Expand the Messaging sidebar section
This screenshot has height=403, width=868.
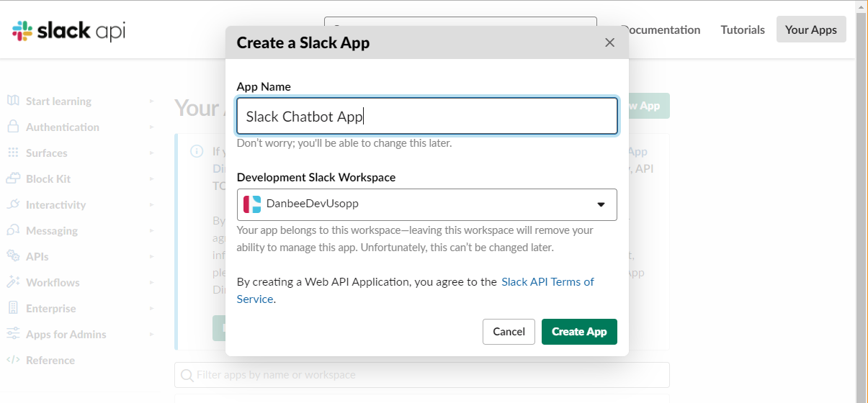pos(152,231)
